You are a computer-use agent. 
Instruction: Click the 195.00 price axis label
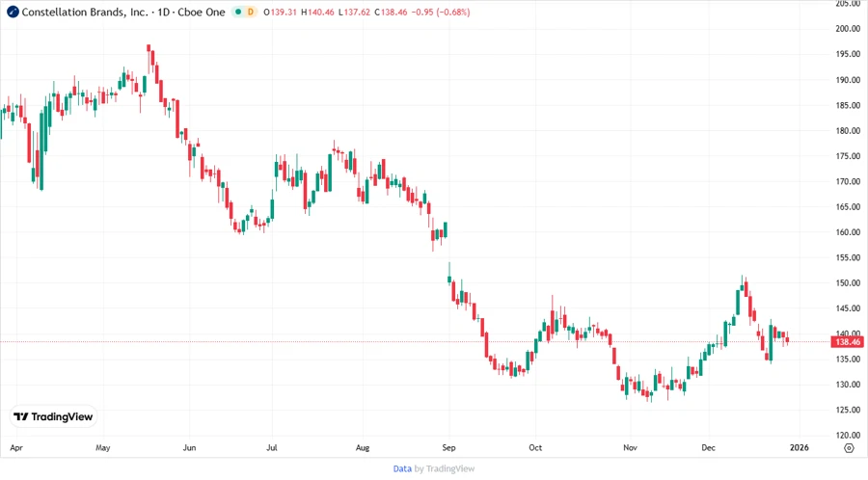coord(848,54)
